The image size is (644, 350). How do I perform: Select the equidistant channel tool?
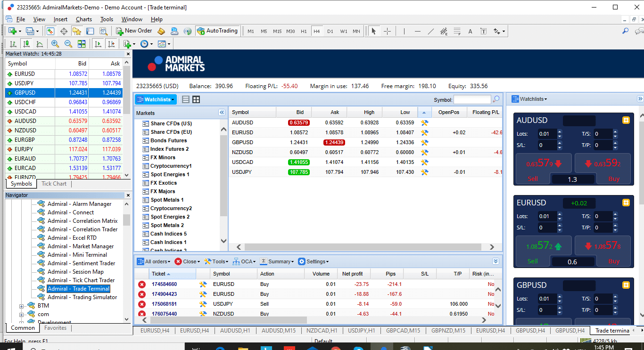pos(444,31)
